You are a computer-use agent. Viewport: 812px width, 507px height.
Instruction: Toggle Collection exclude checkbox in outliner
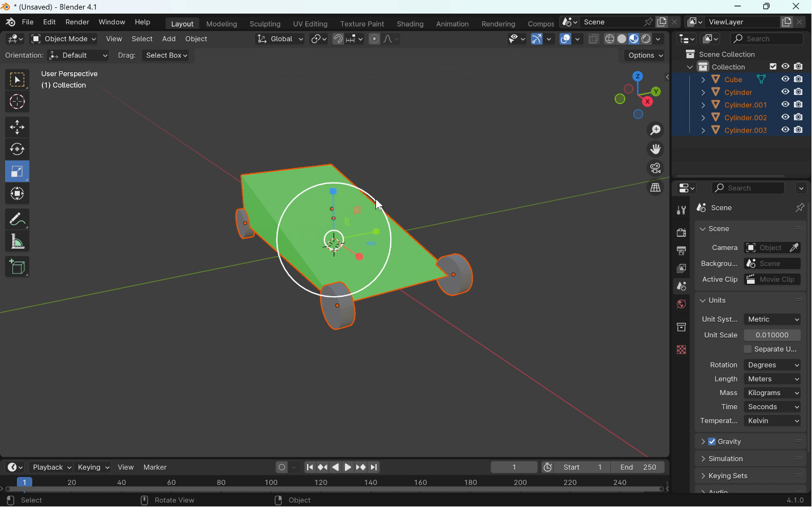tap(774, 67)
